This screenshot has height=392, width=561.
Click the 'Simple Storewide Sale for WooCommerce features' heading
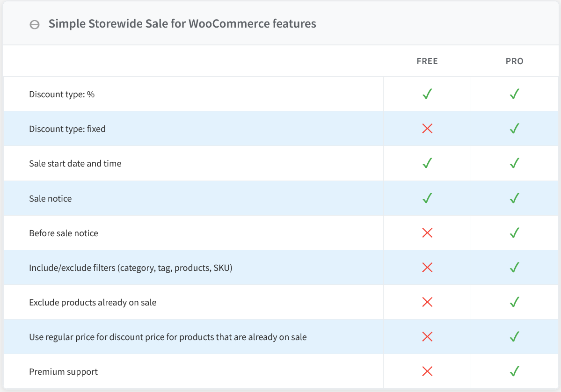pyautogui.click(x=182, y=24)
